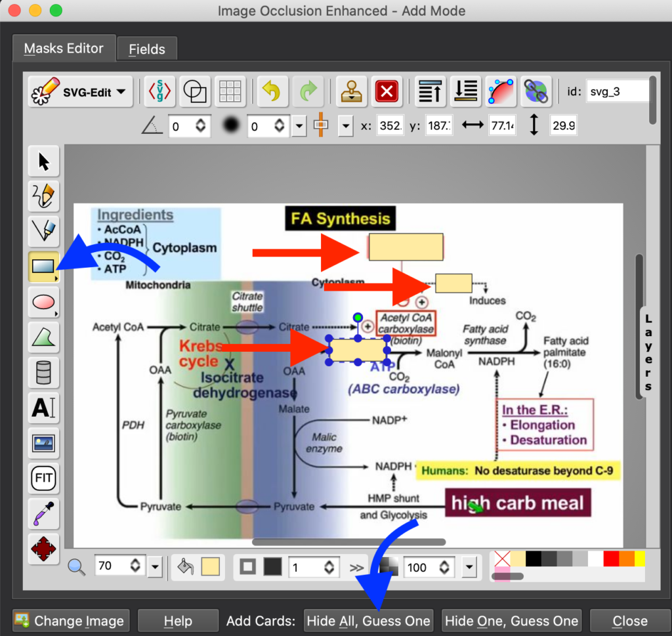Adjust the rotation angle stepper
Screen dimensions: 672x636
pyautogui.click(x=201, y=125)
